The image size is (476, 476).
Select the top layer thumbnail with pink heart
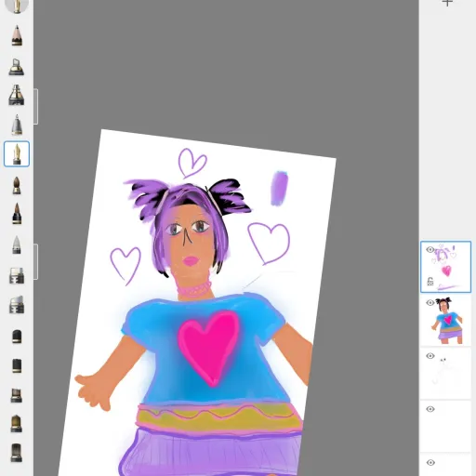point(445,267)
